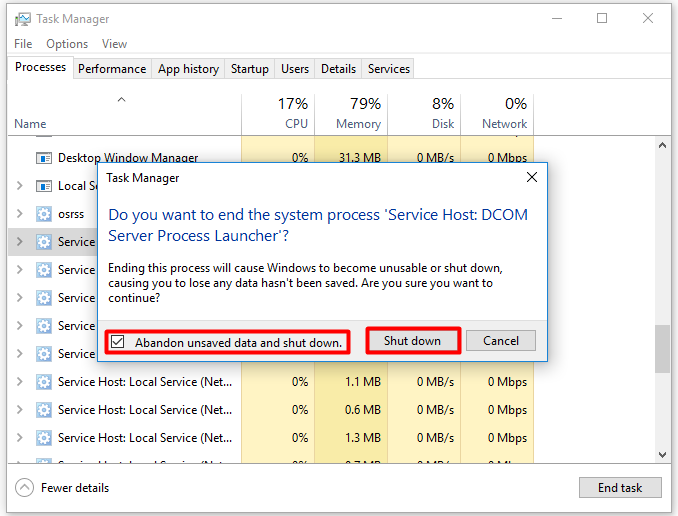
Task: Switch to the Performance tab
Action: pos(112,69)
